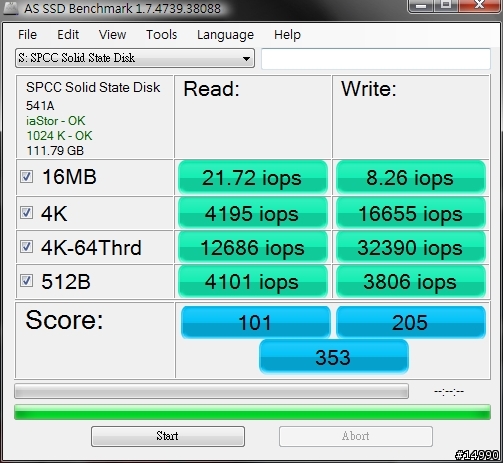Open the Help menu
This screenshot has height=463, width=503.
(287, 35)
